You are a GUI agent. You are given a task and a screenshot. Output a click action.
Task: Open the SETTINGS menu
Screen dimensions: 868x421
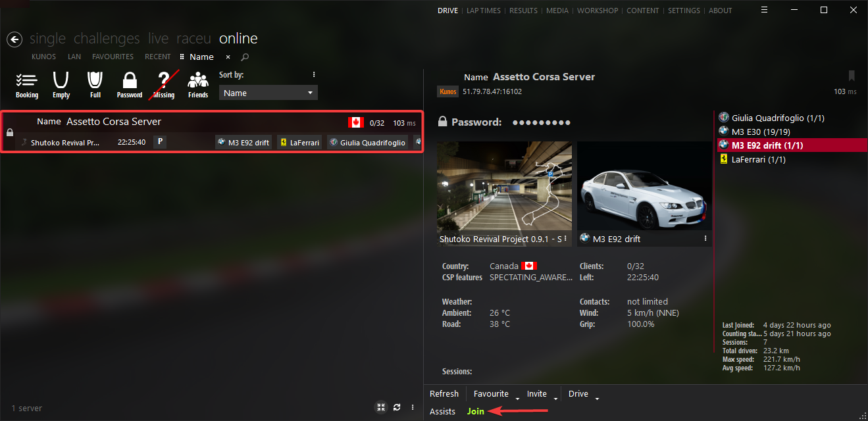point(684,11)
